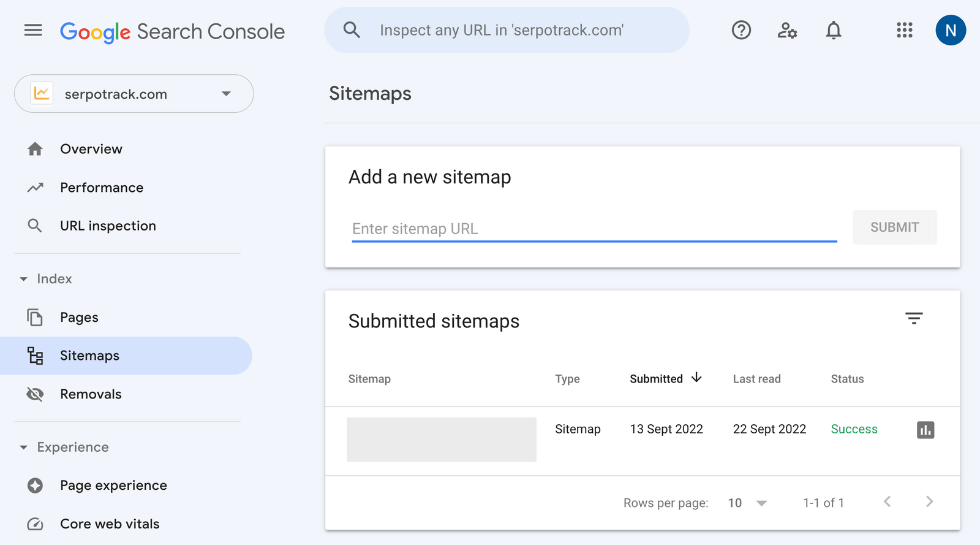Image resolution: width=980 pixels, height=545 pixels.
Task: Click the 'Sitemap' type cell in the row
Action: point(578,429)
